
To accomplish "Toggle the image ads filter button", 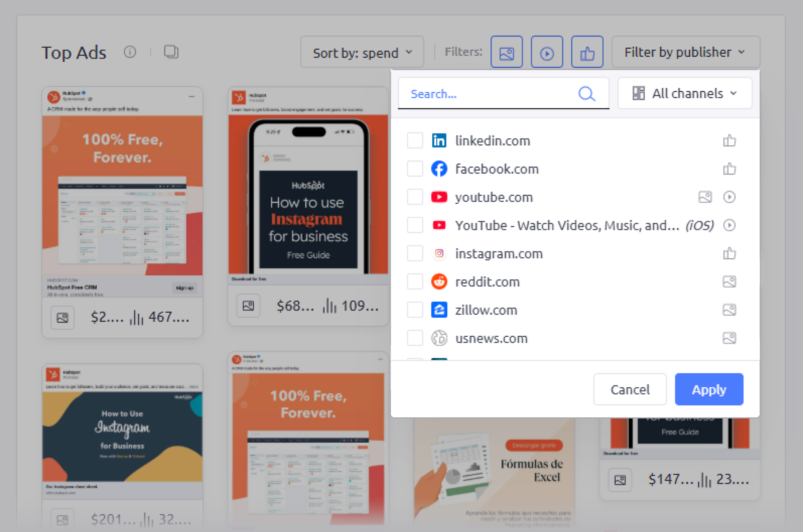I will coord(507,52).
